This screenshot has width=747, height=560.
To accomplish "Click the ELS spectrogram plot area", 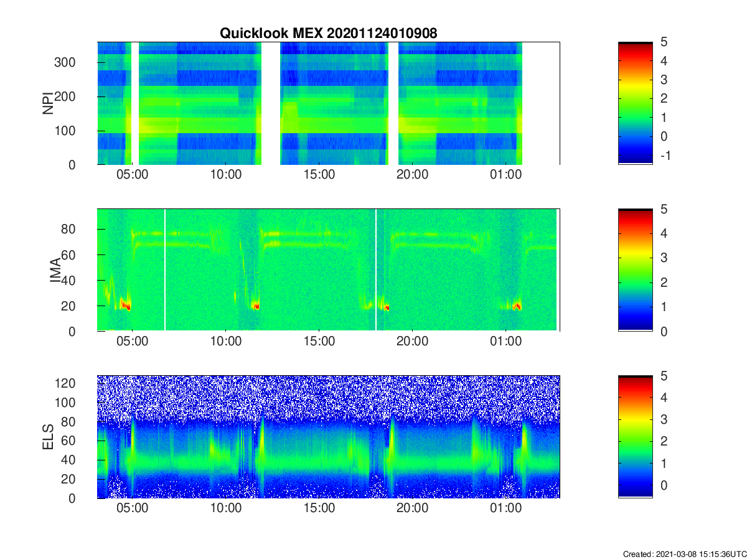I will (x=328, y=437).
